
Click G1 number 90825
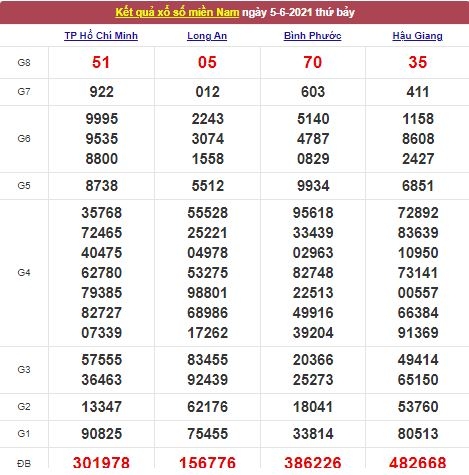coord(102,434)
